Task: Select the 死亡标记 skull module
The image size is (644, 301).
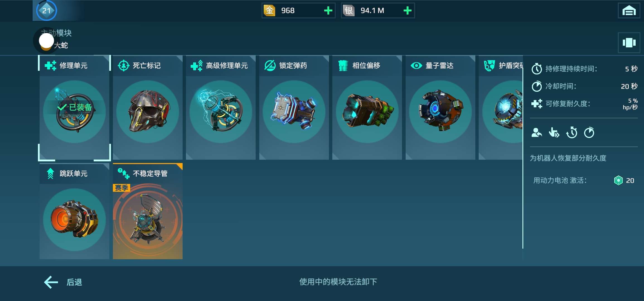Action: pyautogui.click(x=148, y=108)
